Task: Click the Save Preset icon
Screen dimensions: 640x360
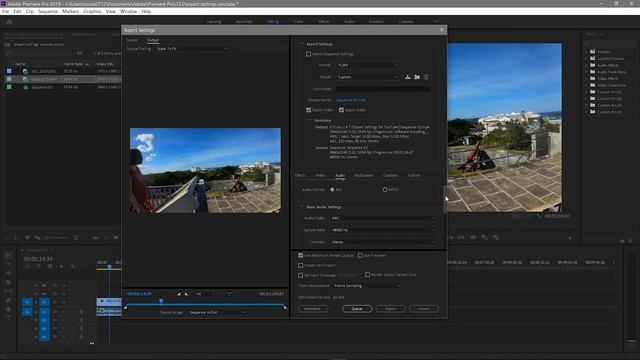Action: pyautogui.click(x=407, y=77)
